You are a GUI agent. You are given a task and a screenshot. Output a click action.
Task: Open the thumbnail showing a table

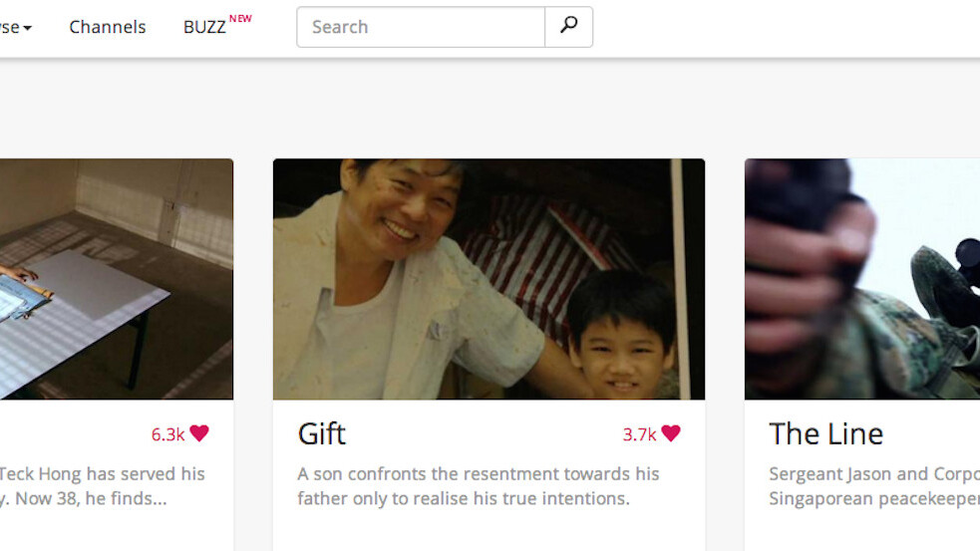(x=117, y=279)
